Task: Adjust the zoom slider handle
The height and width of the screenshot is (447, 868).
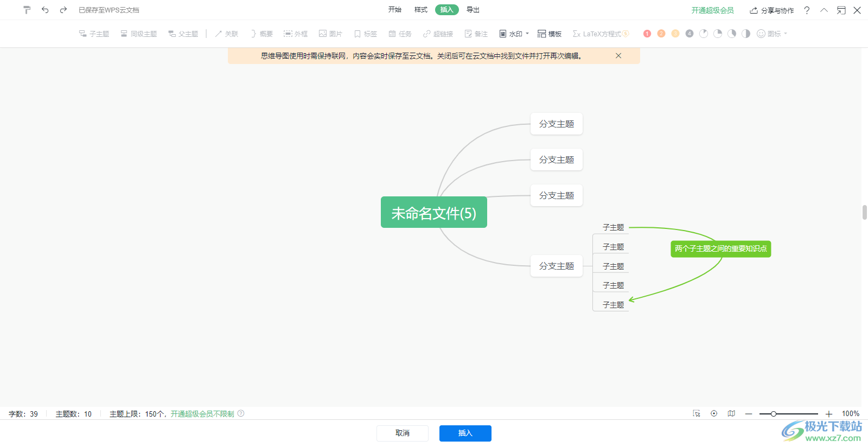Action: 774,414
